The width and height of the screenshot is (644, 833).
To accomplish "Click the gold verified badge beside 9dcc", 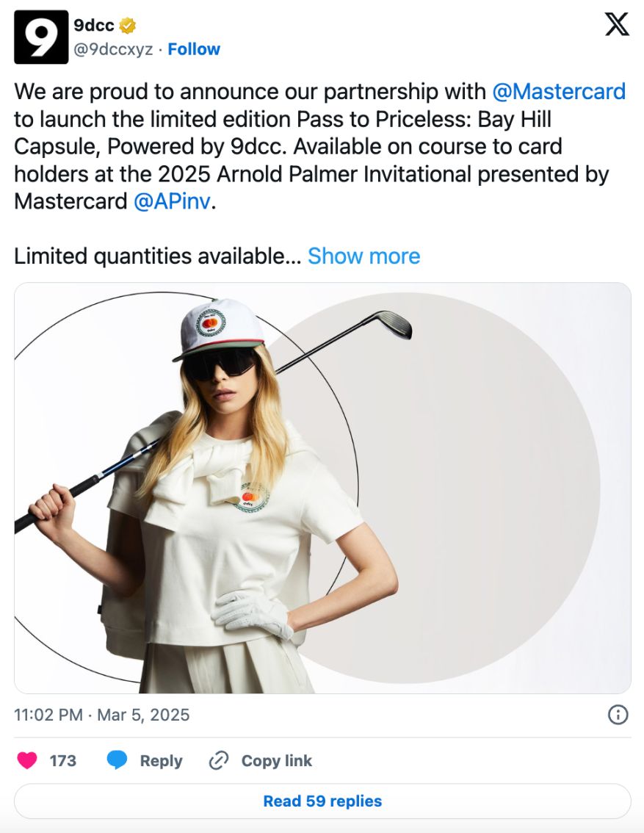I will (128, 26).
